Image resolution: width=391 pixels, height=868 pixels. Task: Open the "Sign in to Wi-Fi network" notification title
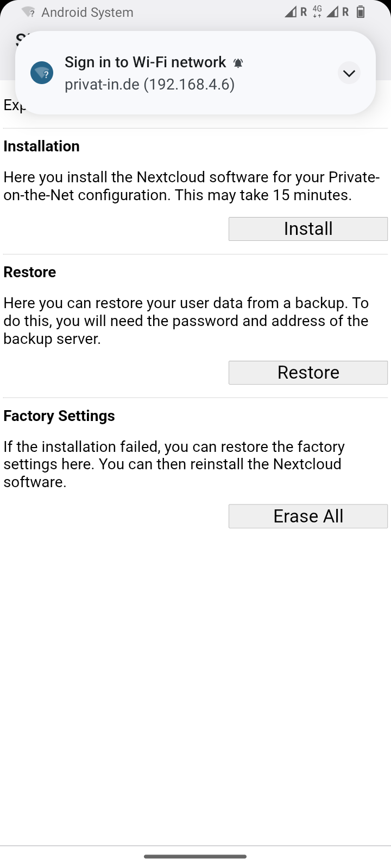pyautogui.click(x=145, y=62)
